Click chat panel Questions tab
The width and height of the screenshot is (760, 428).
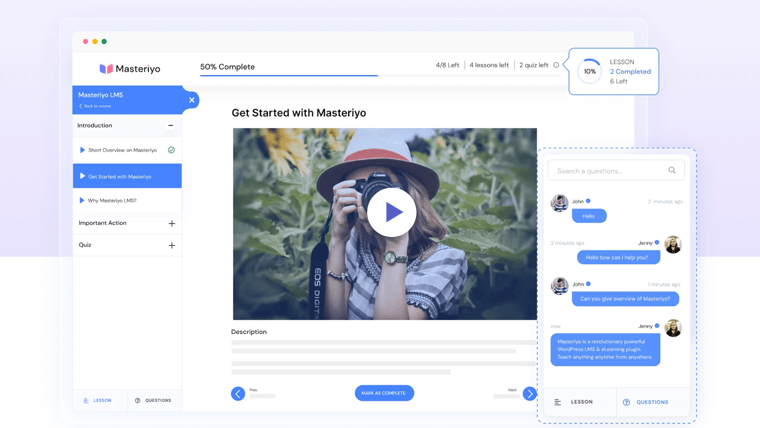653,402
